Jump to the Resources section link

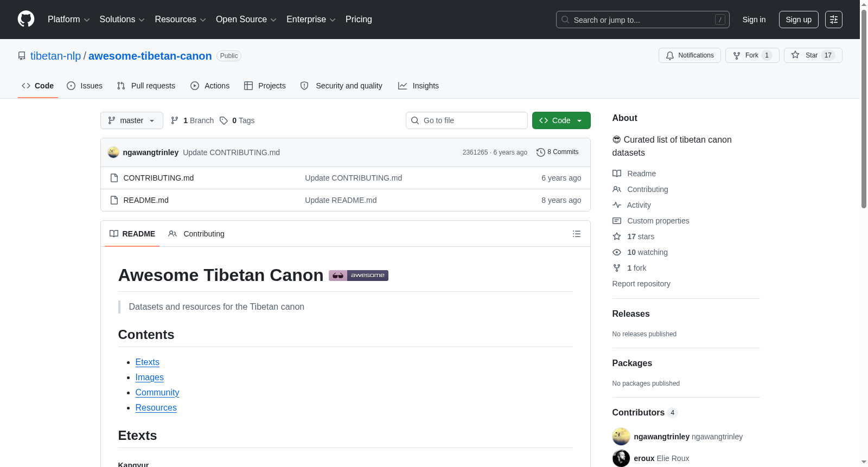tap(156, 408)
